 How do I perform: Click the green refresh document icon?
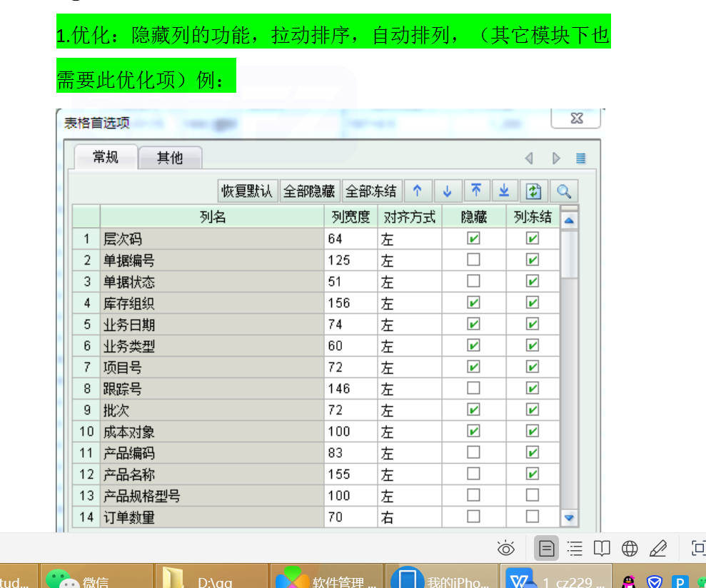[533, 191]
